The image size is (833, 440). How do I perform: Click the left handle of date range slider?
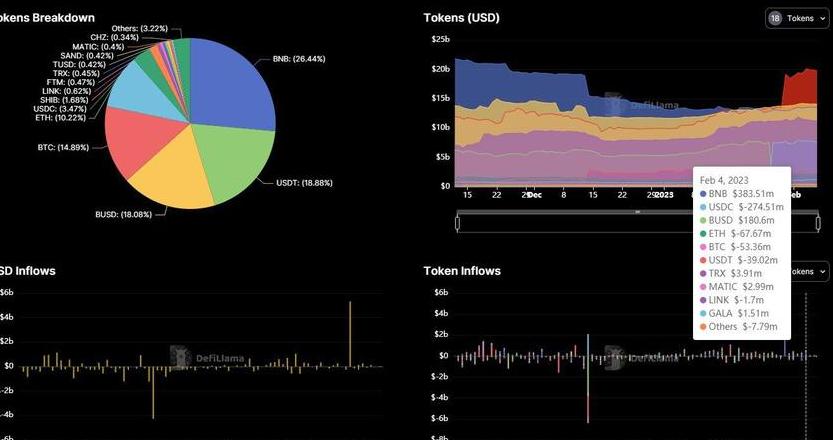pyautogui.click(x=457, y=223)
